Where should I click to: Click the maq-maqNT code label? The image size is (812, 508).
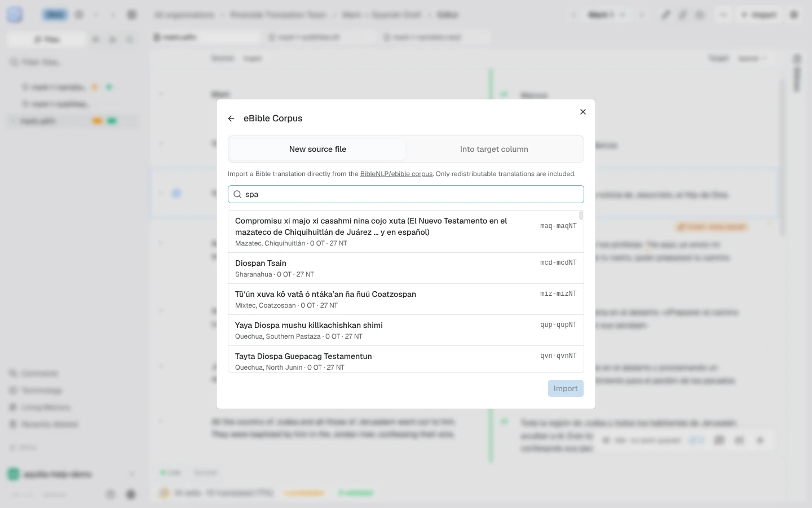tap(558, 226)
